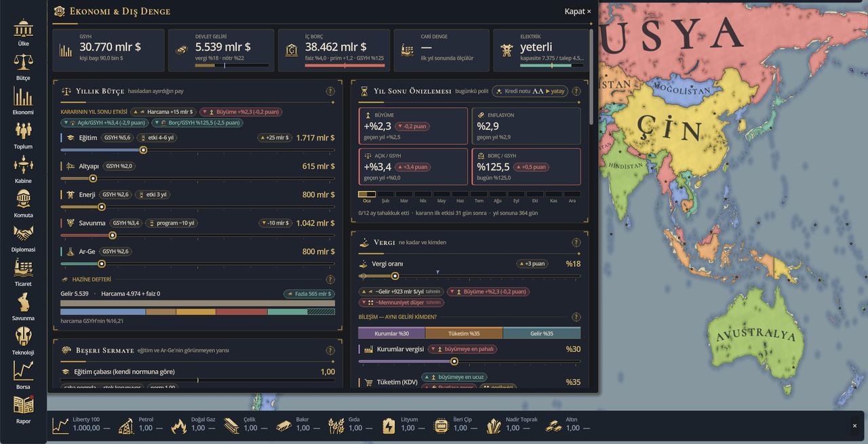The width and height of the screenshot is (868, 444).
Task: Select Nadir Toprak in the ticker bar
Action: click(x=513, y=426)
